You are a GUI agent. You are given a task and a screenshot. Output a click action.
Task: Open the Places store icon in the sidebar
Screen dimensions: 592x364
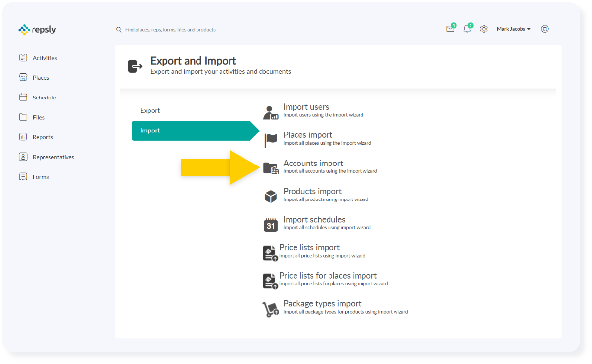23,77
